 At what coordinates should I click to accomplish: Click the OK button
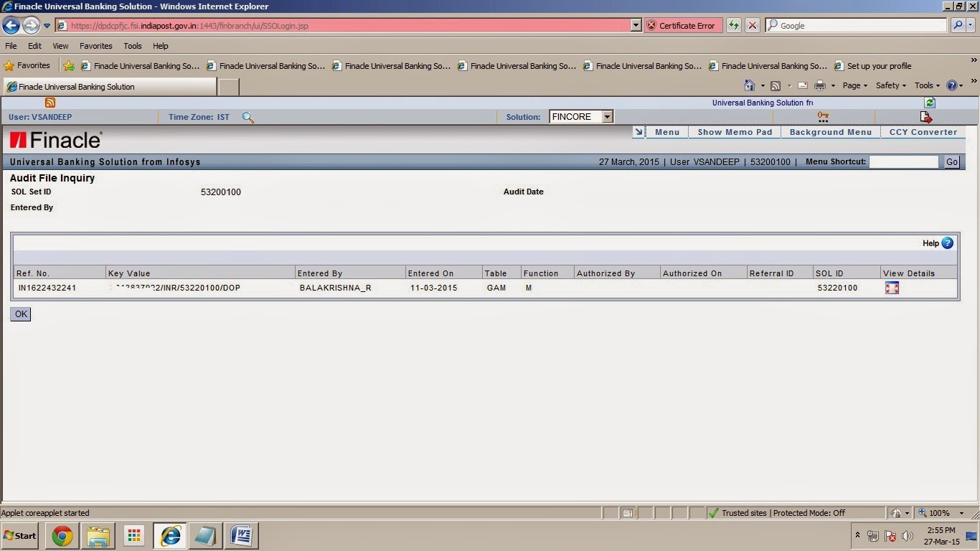tap(20, 314)
